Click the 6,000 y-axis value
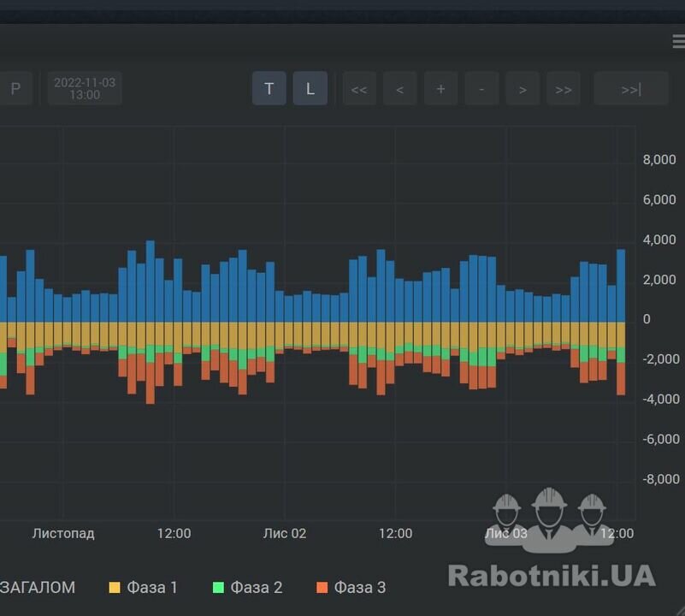The height and width of the screenshot is (616, 685). (659, 200)
